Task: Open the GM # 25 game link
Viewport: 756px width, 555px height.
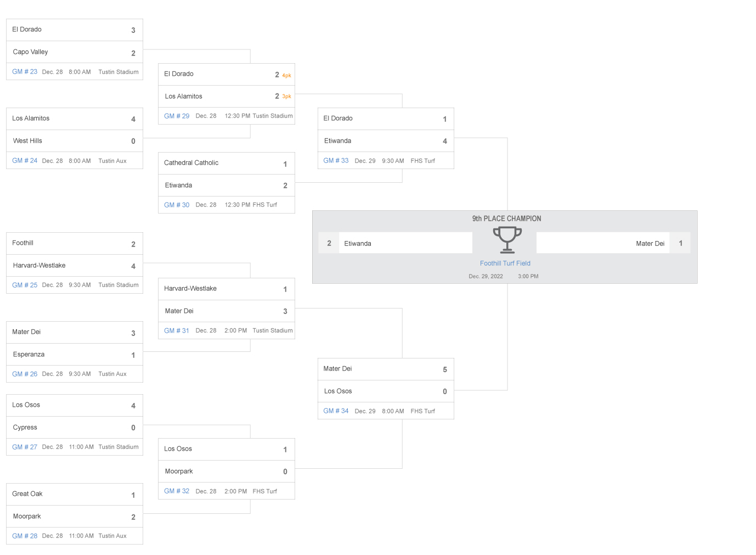Action: [x=25, y=285]
